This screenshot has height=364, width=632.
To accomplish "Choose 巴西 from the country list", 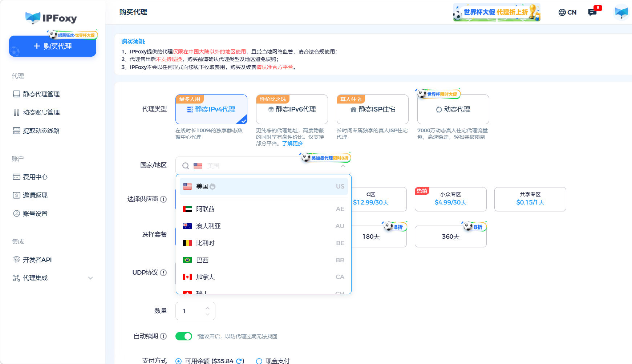I will point(264,260).
